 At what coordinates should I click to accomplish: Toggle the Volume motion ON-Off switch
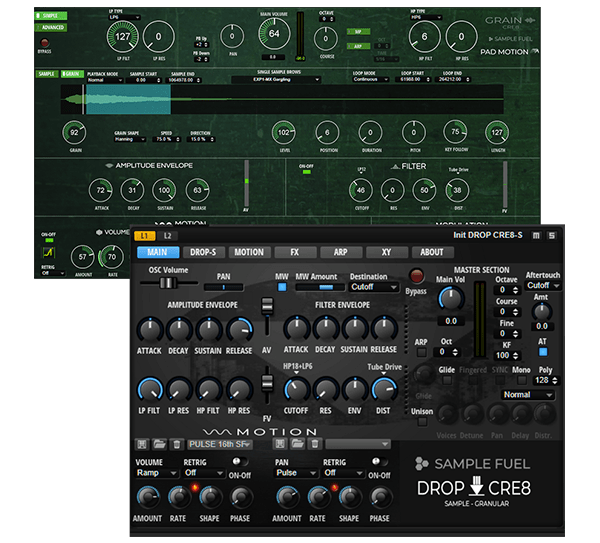point(240,462)
